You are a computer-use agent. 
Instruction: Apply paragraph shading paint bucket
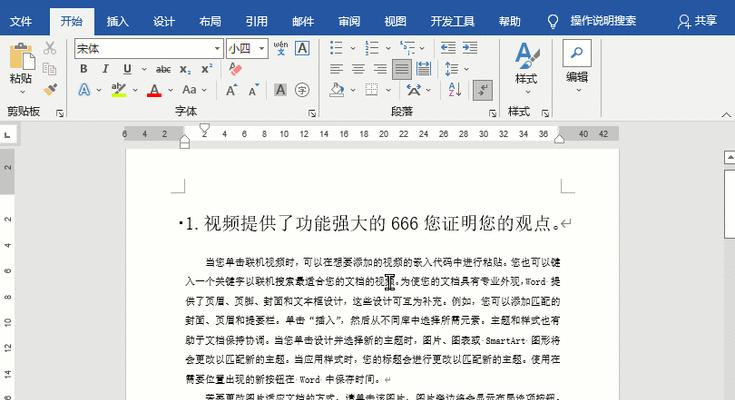(x=337, y=90)
